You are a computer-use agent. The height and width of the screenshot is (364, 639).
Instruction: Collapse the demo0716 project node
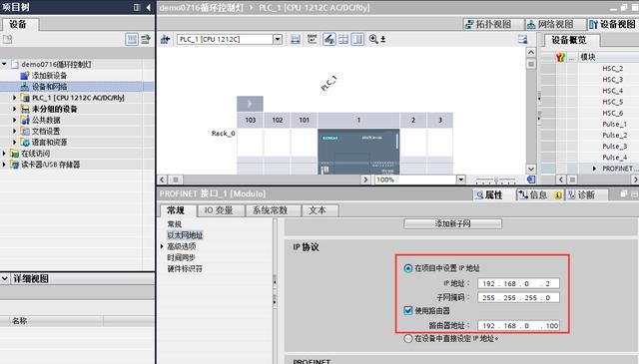(4, 64)
